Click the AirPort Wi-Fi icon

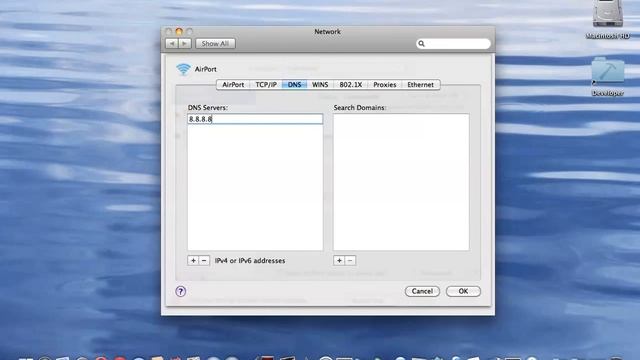tap(183, 69)
